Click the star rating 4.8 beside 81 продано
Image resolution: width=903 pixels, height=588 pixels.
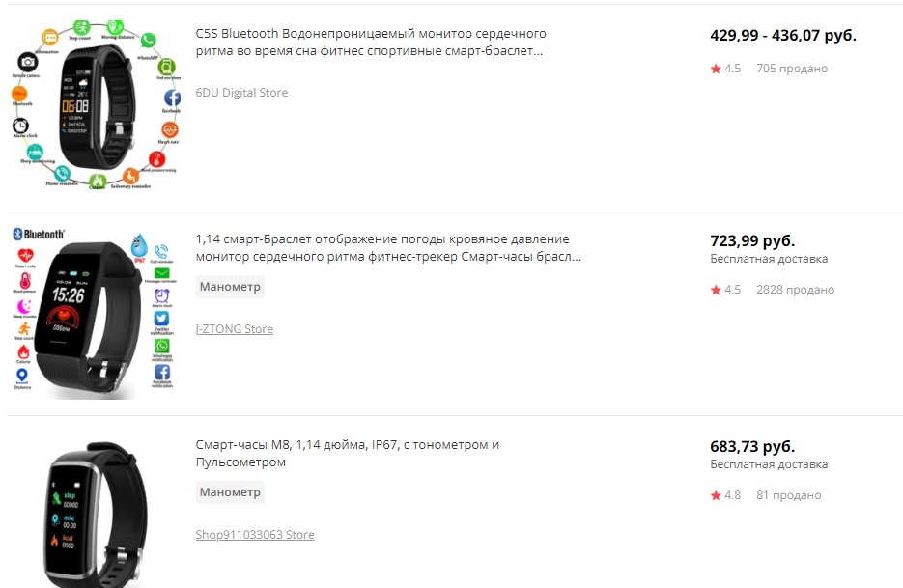click(725, 495)
